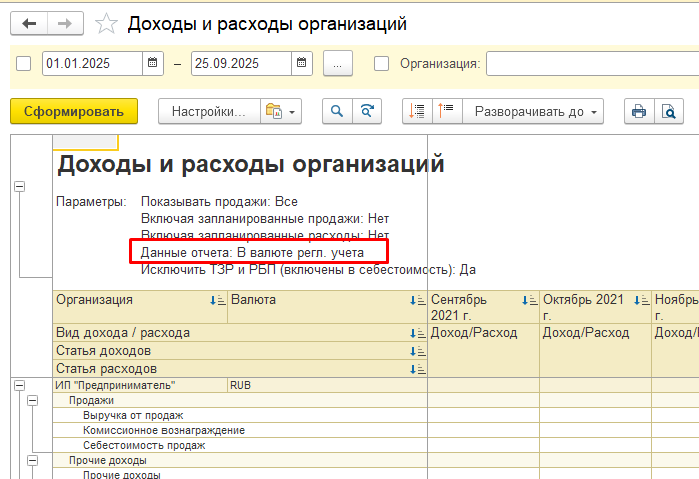Viewport: 699px width, 479px height.
Task: Click the forward navigation arrow
Action: tap(65, 22)
